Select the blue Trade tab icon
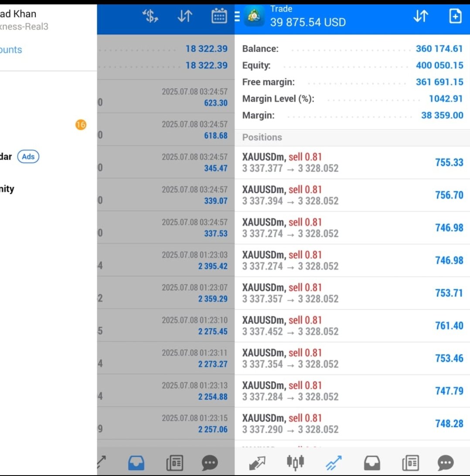 tap(334, 463)
